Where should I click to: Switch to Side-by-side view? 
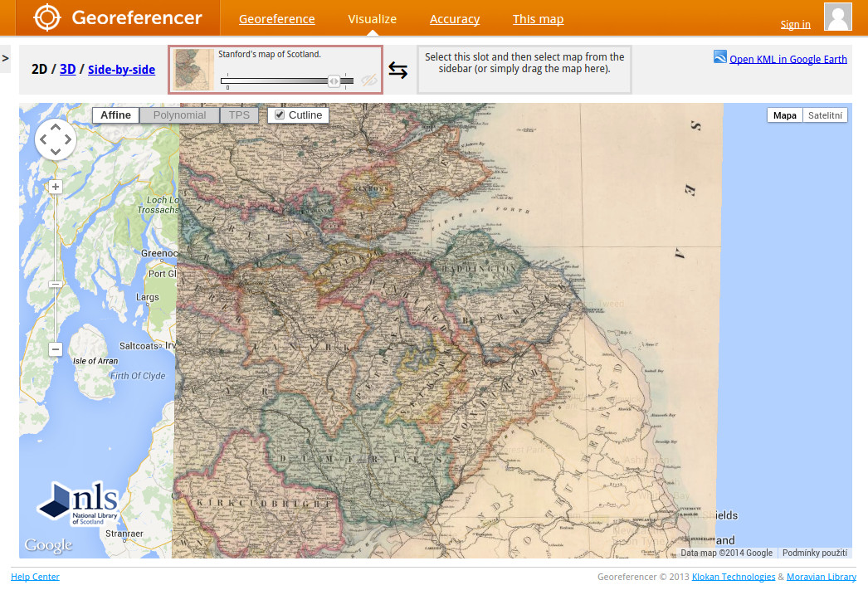pyautogui.click(x=121, y=69)
